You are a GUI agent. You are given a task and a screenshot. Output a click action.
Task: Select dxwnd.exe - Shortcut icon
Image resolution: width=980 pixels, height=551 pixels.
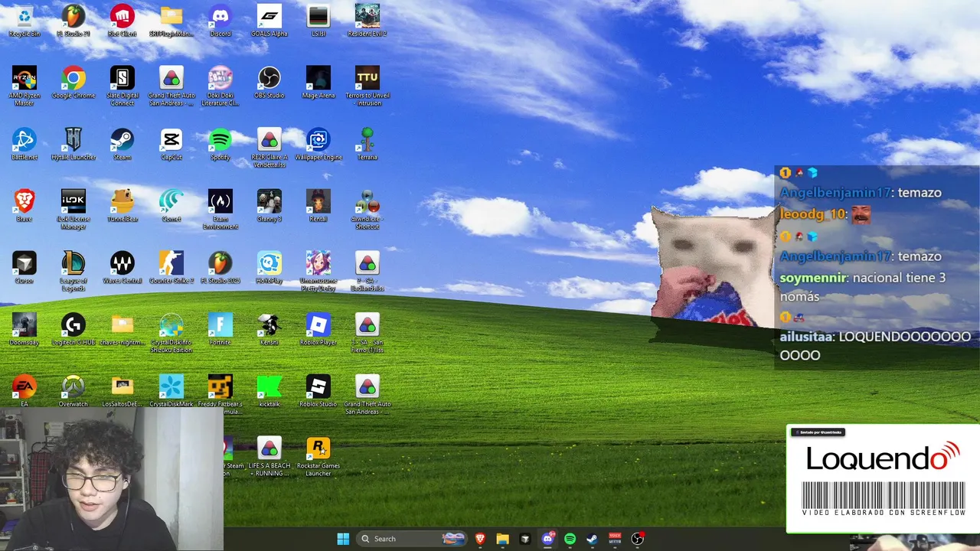tap(367, 210)
